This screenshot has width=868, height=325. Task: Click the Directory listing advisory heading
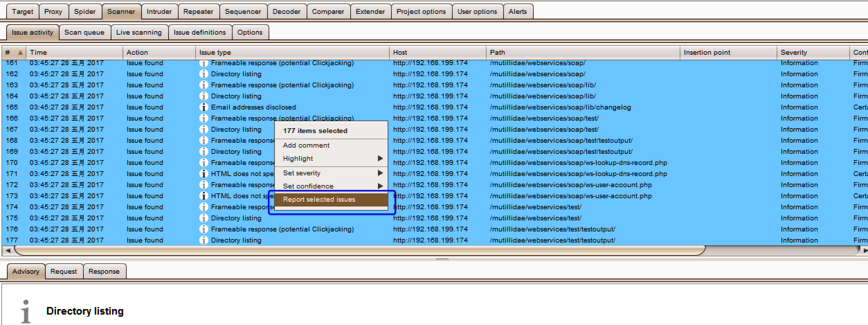85,311
